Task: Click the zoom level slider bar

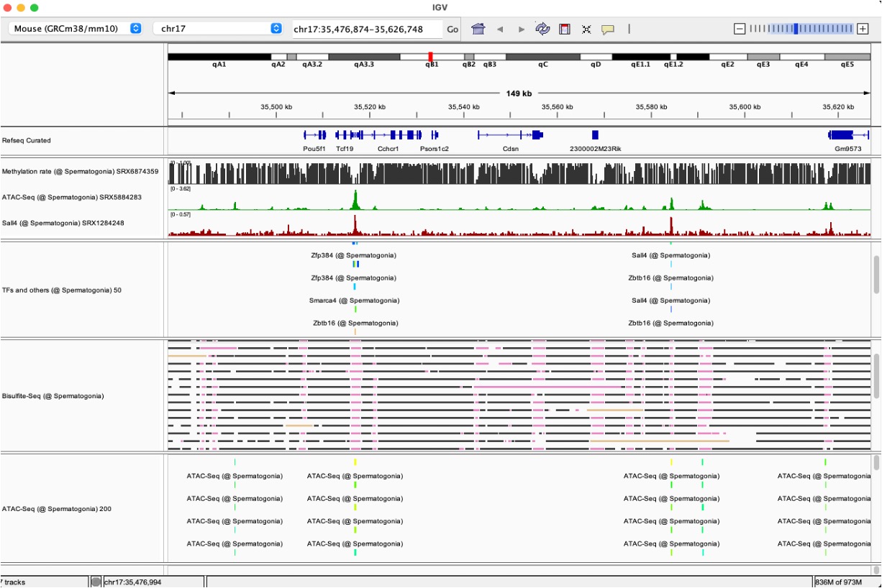Action: click(801, 29)
